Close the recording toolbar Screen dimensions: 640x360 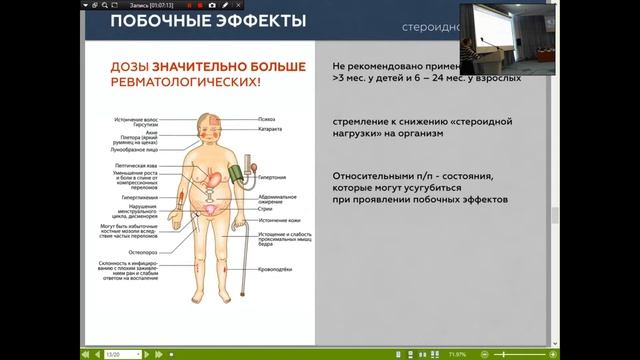coord(238,5)
